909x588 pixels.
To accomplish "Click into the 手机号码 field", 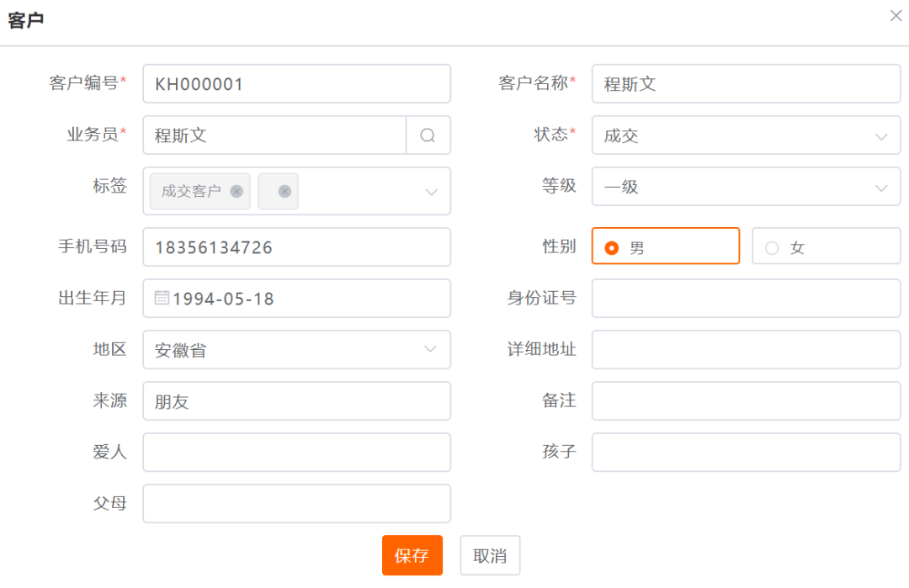I will coord(296,246).
